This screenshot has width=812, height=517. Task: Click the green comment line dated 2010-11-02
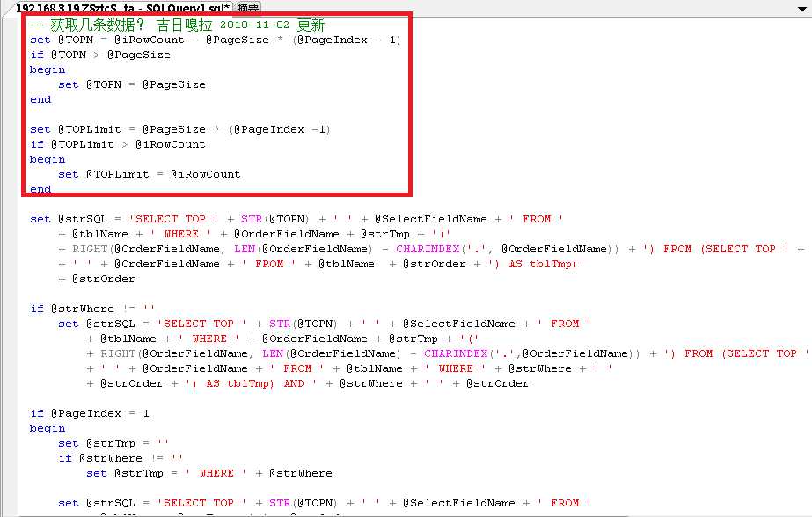(177, 25)
